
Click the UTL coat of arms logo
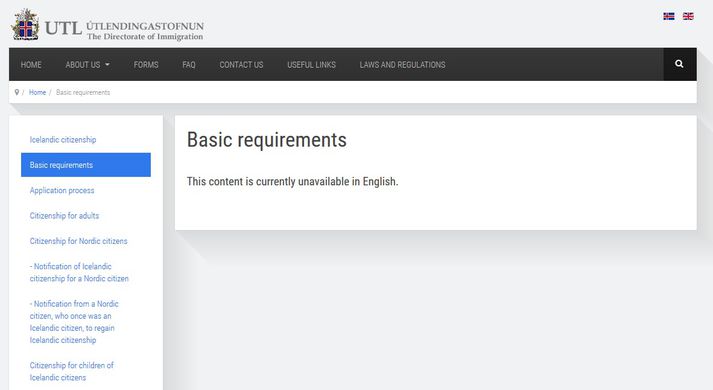point(25,25)
